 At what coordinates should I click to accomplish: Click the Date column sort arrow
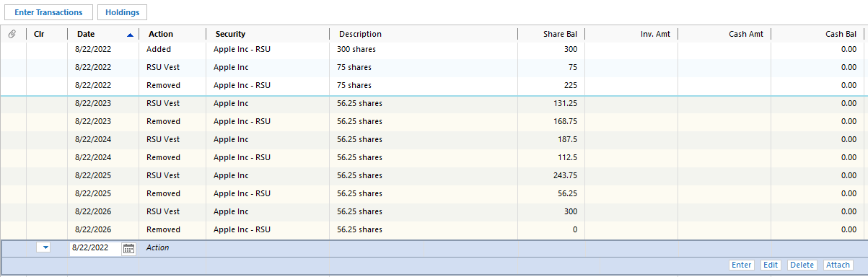coord(130,34)
